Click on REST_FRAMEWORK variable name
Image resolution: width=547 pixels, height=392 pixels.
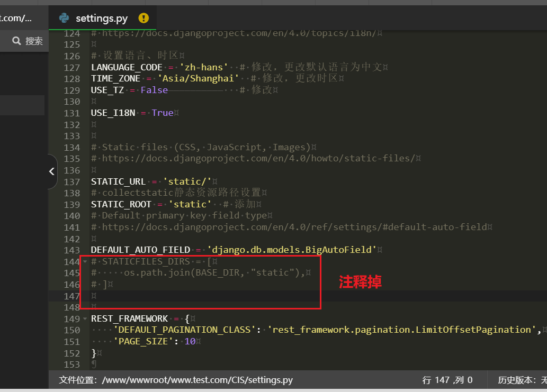point(129,318)
